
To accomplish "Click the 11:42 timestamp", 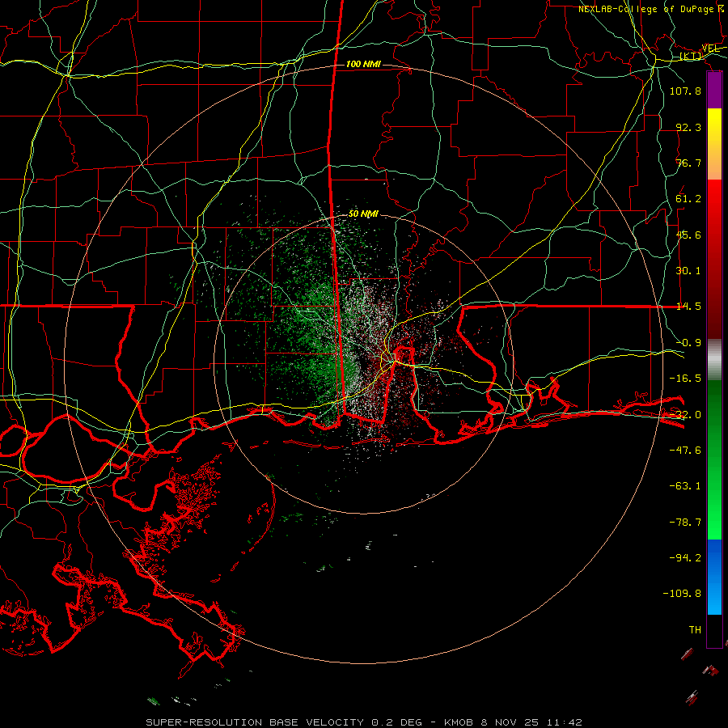I will coord(564,722).
